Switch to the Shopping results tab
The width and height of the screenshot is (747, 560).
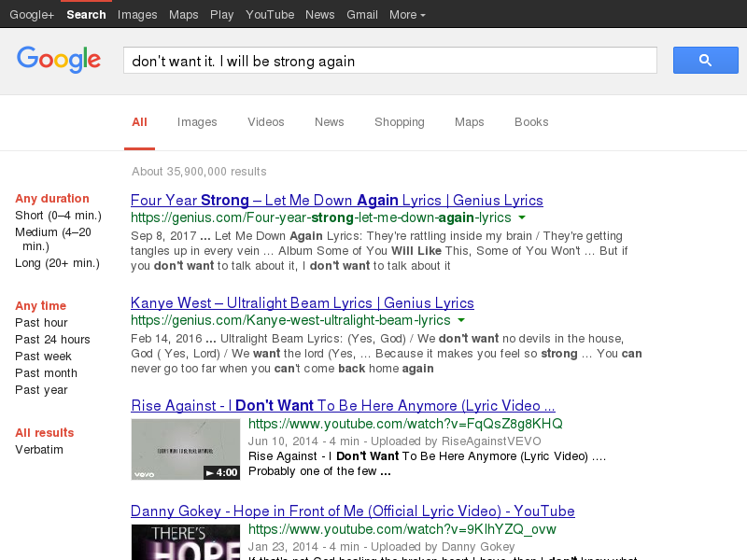click(x=400, y=122)
